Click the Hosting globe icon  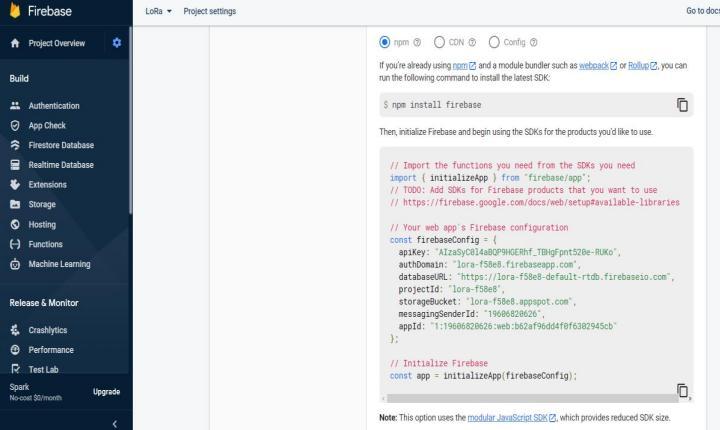(15, 224)
